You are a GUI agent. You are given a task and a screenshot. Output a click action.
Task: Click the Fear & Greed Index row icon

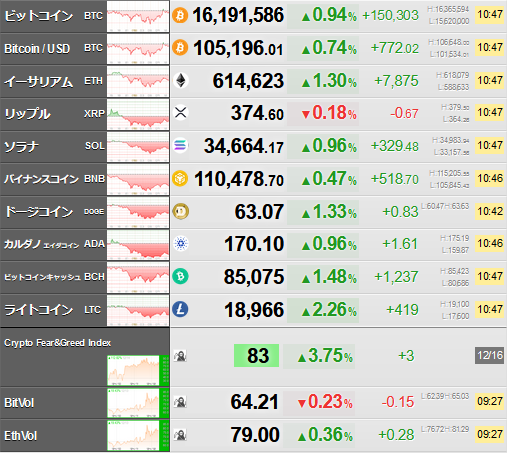point(180,356)
